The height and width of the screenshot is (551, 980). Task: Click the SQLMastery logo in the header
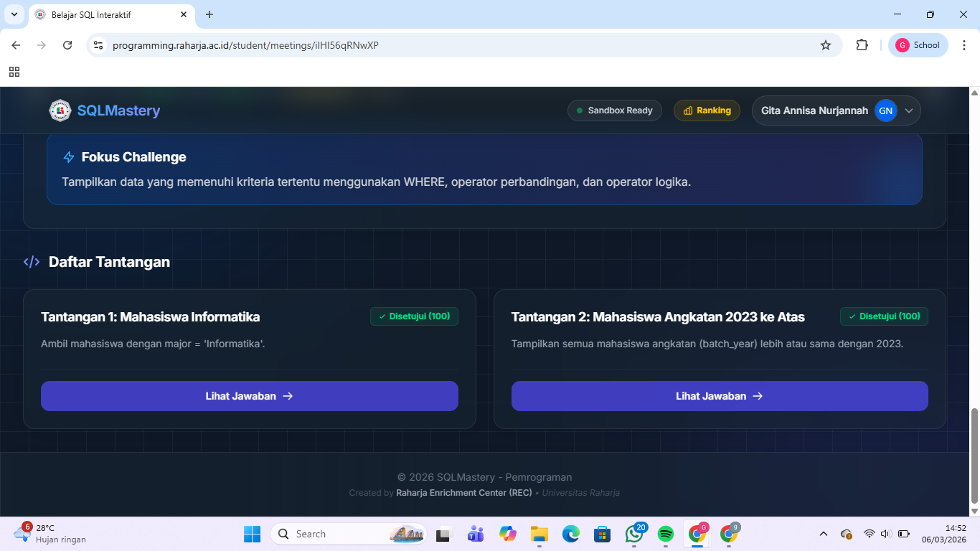pos(105,110)
